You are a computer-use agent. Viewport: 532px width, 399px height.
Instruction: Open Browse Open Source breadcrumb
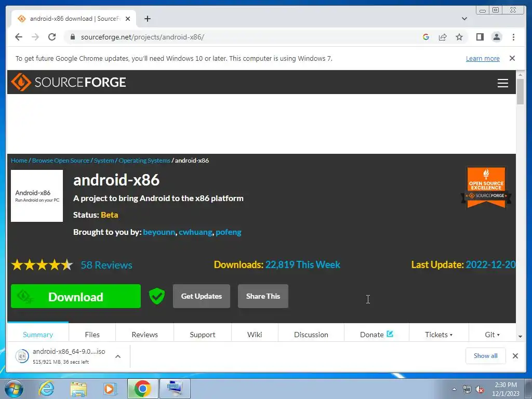coord(60,161)
